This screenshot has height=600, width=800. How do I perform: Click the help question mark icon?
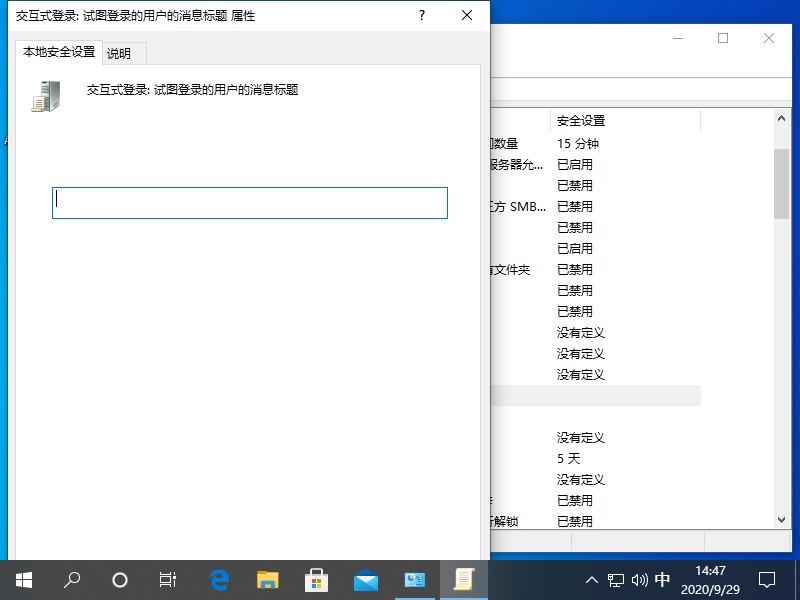(421, 15)
